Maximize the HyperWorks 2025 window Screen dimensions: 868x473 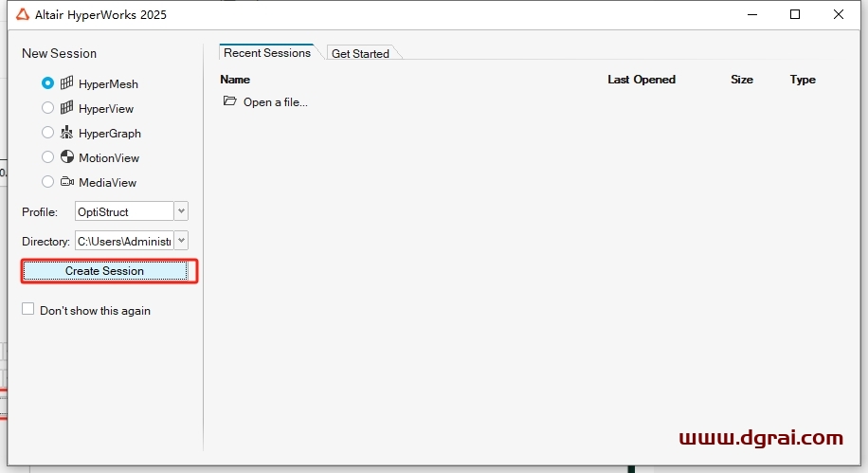795,14
